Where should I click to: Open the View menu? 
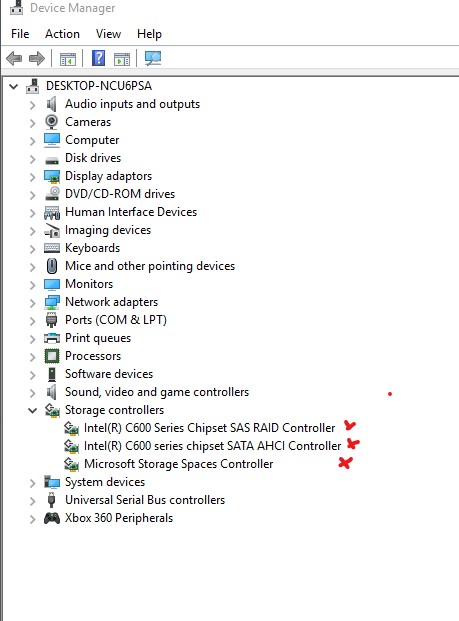pos(109,34)
